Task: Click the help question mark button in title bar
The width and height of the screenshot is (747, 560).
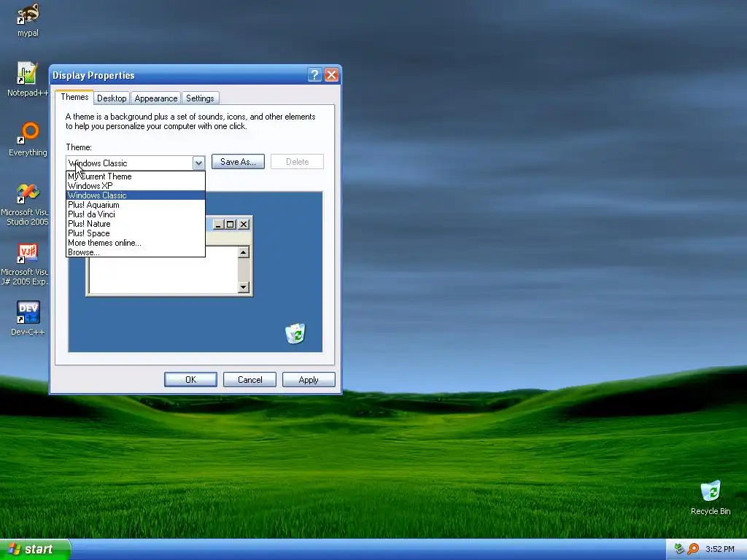Action: (x=314, y=75)
